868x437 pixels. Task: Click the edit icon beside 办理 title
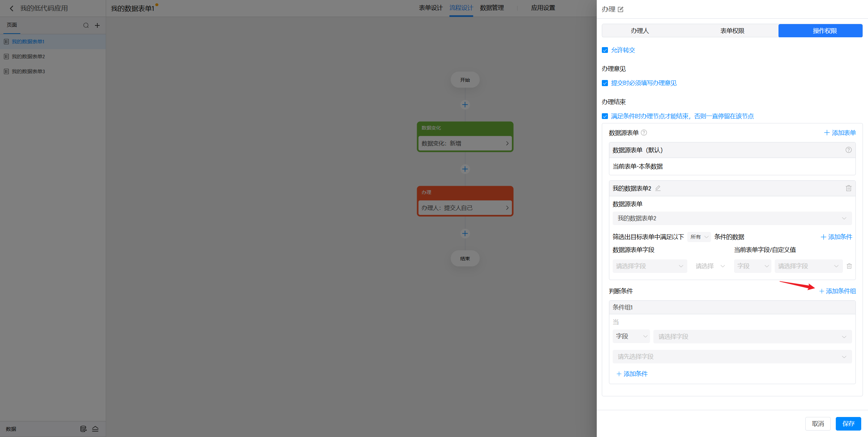click(620, 9)
